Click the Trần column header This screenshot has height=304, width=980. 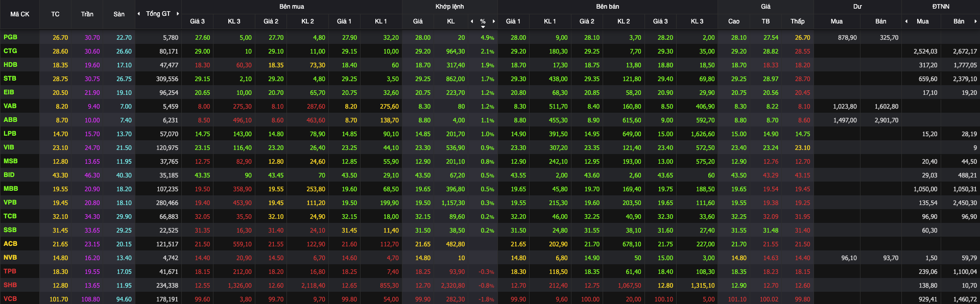tap(87, 14)
